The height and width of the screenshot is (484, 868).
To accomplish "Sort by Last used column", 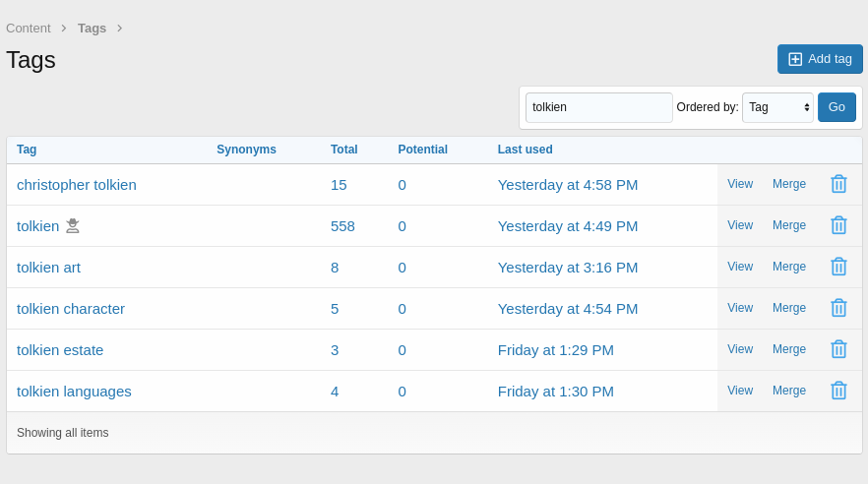I will 525,150.
